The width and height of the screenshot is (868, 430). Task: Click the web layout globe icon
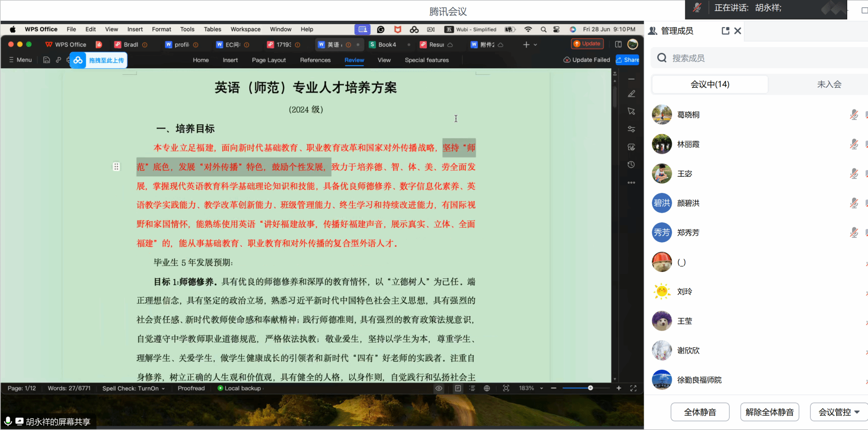(x=487, y=388)
